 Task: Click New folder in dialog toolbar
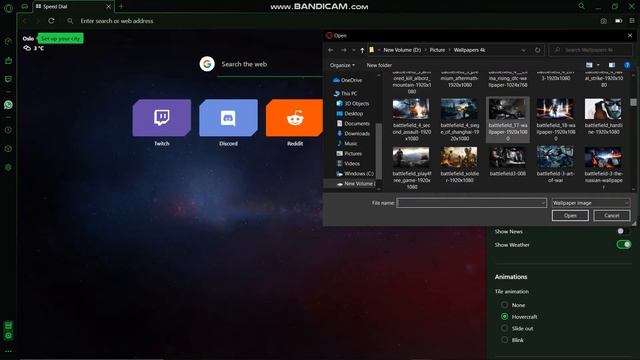pos(379,65)
